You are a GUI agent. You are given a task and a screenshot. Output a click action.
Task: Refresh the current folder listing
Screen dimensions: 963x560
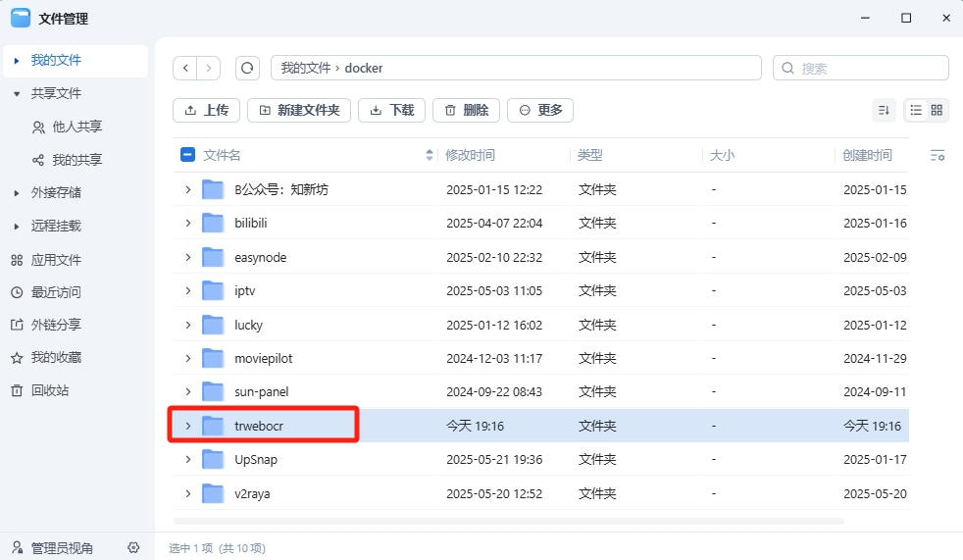tap(247, 68)
